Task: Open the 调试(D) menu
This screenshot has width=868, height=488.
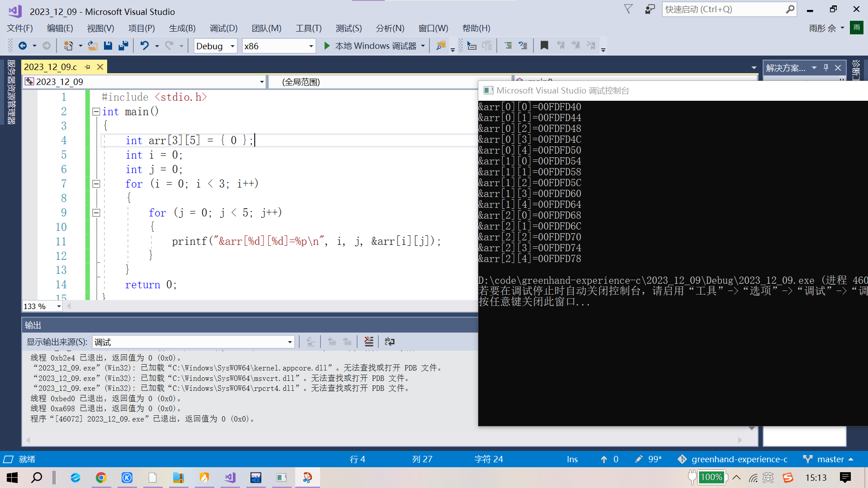Action: click(223, 28)
